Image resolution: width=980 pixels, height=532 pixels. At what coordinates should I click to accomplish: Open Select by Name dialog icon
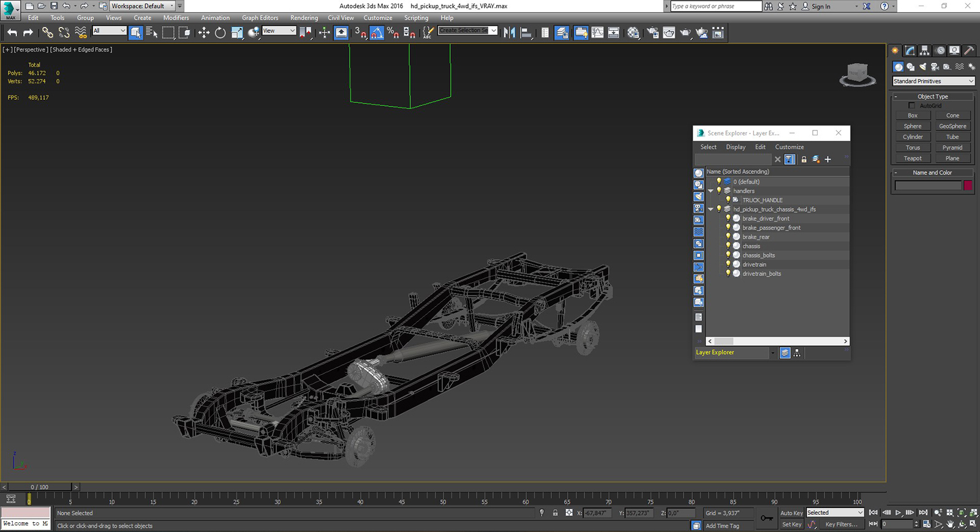pos(152,33)
